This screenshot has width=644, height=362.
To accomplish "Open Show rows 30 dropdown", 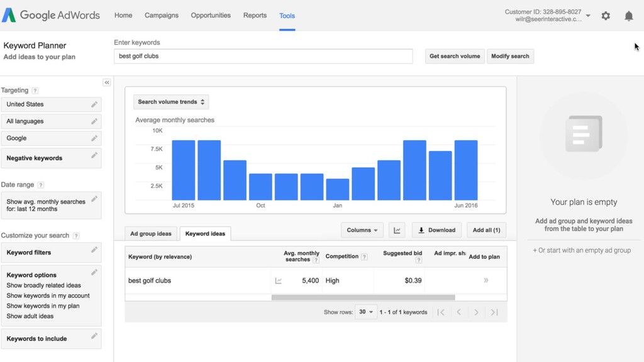I will (365, 312).
